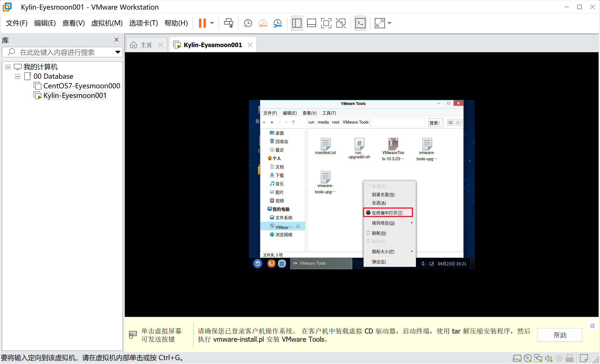Select CentOS7-Eyesmoon000 in the library
This screenshot has height=364, width=600.
pos(82,86)
